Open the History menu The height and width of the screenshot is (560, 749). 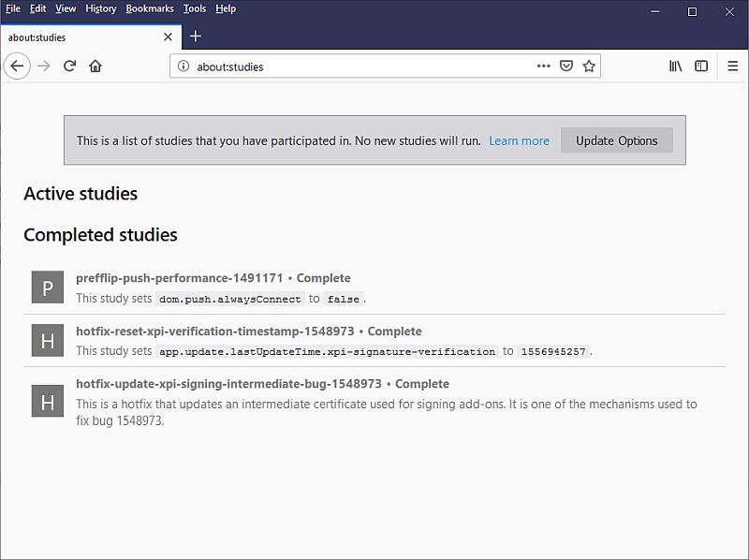pyautogui.click(x=101, y=8)
